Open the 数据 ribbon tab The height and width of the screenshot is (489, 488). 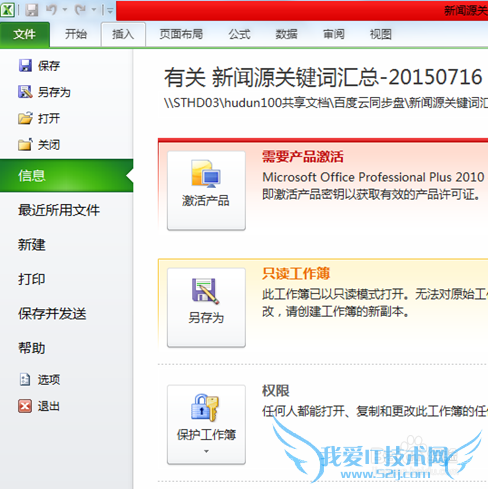286,34
